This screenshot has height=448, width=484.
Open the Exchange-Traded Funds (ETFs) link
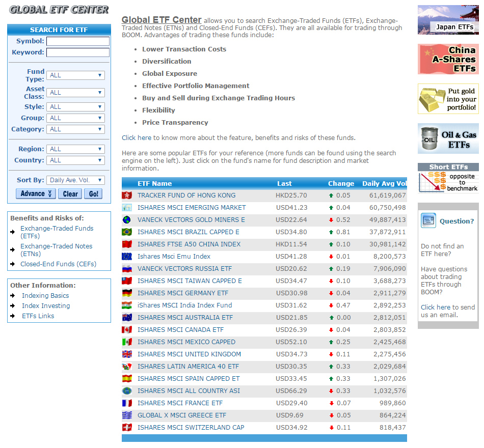[x=57, y=232]
